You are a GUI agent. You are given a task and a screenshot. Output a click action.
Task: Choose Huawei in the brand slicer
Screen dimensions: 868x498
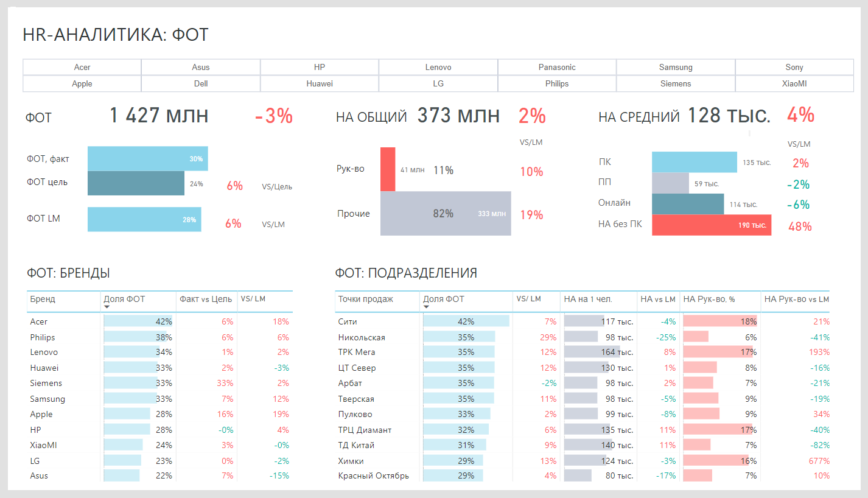[x=320, y=84]
